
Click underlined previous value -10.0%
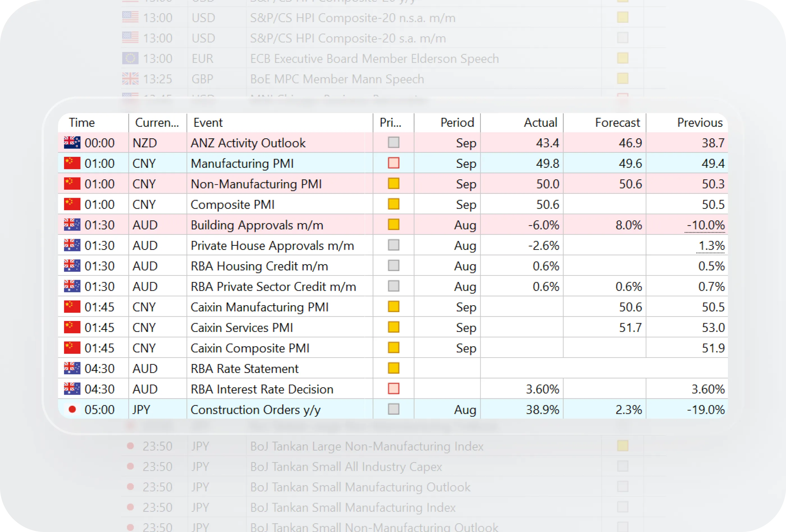pos(705,225)
